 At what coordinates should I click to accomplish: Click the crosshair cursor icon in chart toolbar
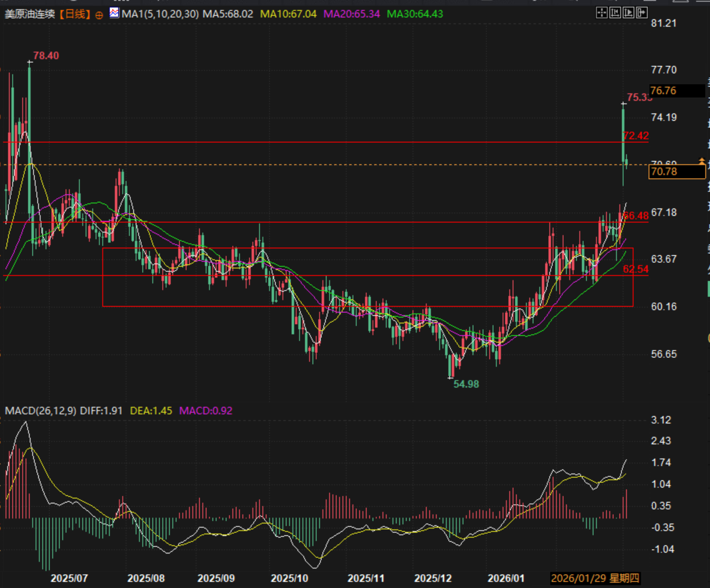click(602, 13)
